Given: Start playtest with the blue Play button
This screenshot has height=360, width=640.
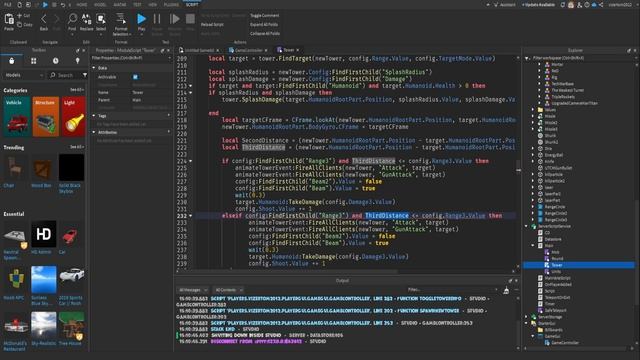Looking at the screenshot, I should [141, 19].
